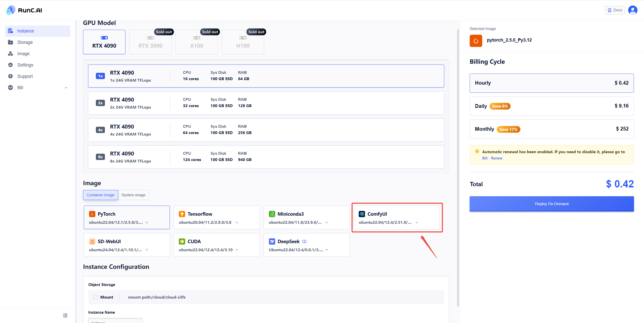Enable the Mount object storage checkbox
644x323 pixels.
pyautogui.click(x=96, y=297)
